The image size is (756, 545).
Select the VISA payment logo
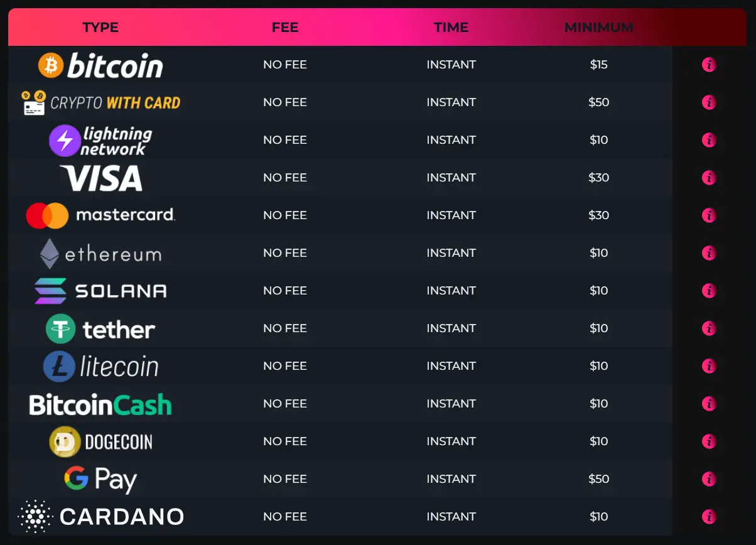click(x=100, y=178)
